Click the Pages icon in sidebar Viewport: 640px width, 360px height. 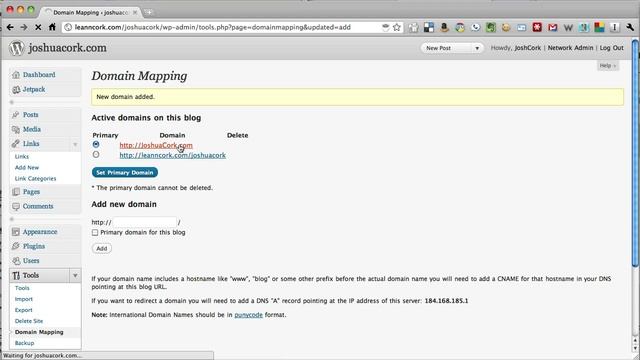click(x=16, y=192)
